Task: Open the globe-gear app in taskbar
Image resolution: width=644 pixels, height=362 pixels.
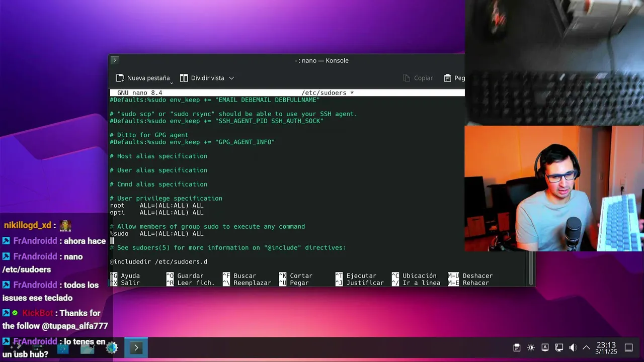Action: 112,347
